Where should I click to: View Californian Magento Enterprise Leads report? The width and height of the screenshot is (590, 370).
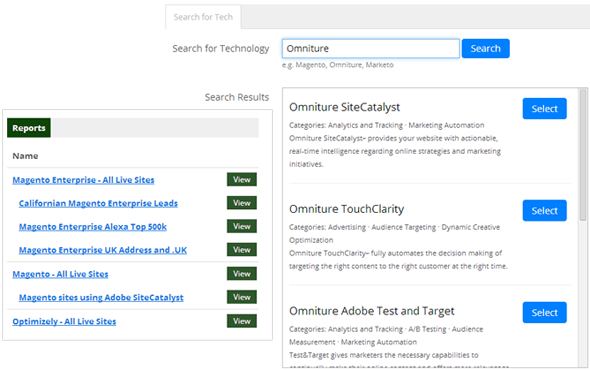(242, 203)
